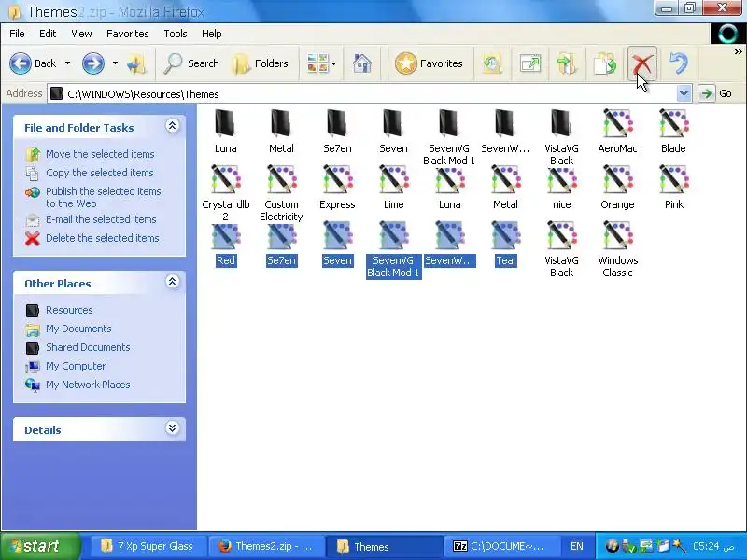Click the Copy To folder icon
The width and height of the screenshot is (747, 560).
click(x=604, y=63)
